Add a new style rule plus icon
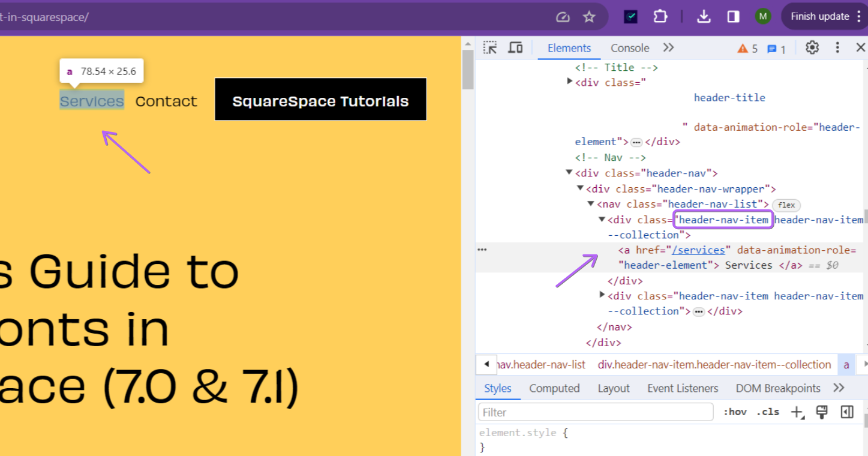Viewport: 868px width, 456px height. click(x=797, y=412)
